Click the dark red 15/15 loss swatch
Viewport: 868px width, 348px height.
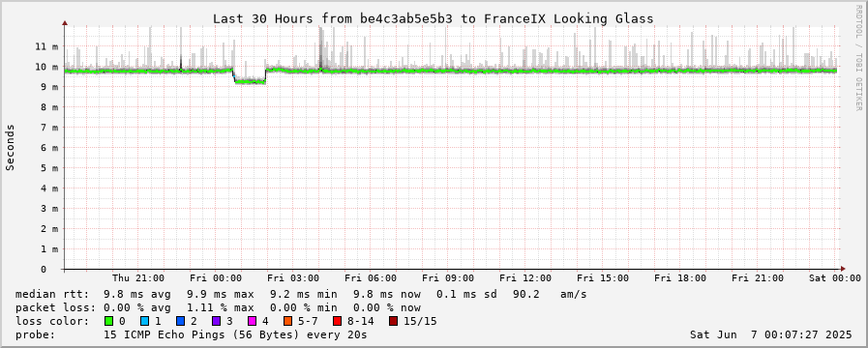[x=393, y=321]
